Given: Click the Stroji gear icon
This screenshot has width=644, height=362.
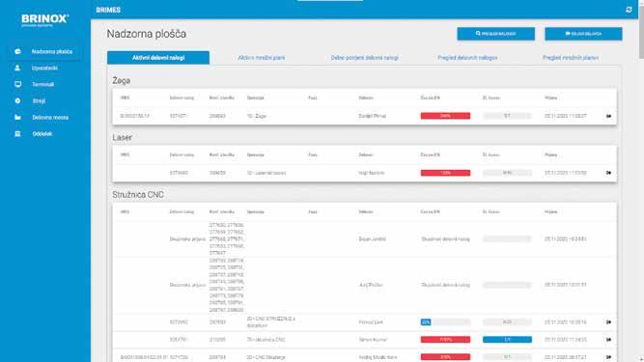Looking at the screenshot, I should (x=17, y=100).
